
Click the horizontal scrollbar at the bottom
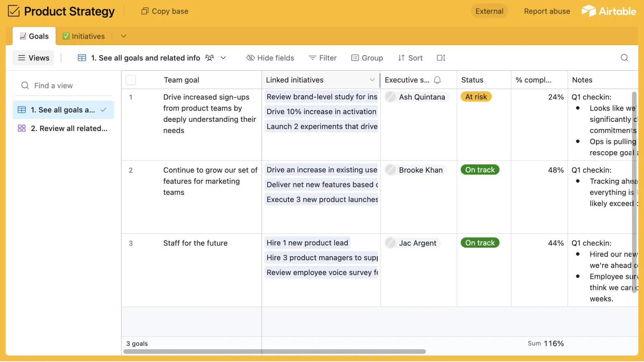click(275, 352)
